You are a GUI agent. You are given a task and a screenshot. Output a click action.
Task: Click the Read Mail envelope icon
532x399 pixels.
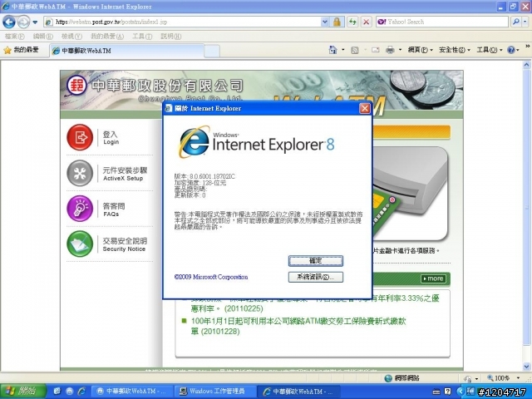[x=375, y=50]
